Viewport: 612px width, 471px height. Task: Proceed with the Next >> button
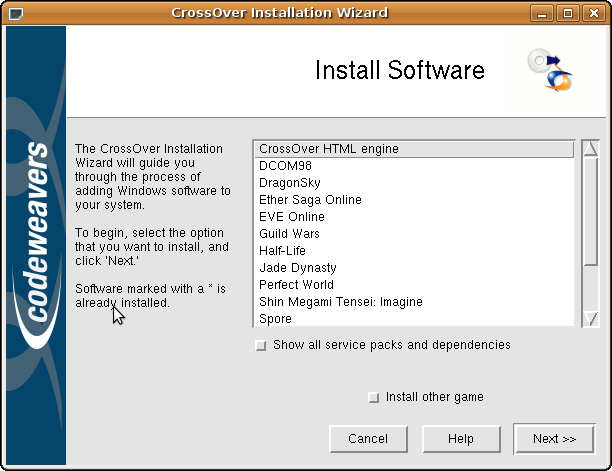tap(554, 439)
